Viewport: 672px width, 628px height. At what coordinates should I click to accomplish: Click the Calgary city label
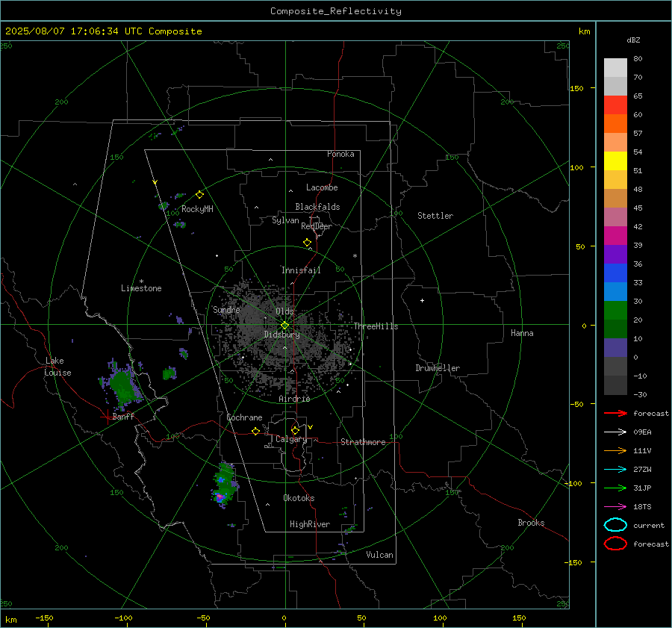coord(291,439)
